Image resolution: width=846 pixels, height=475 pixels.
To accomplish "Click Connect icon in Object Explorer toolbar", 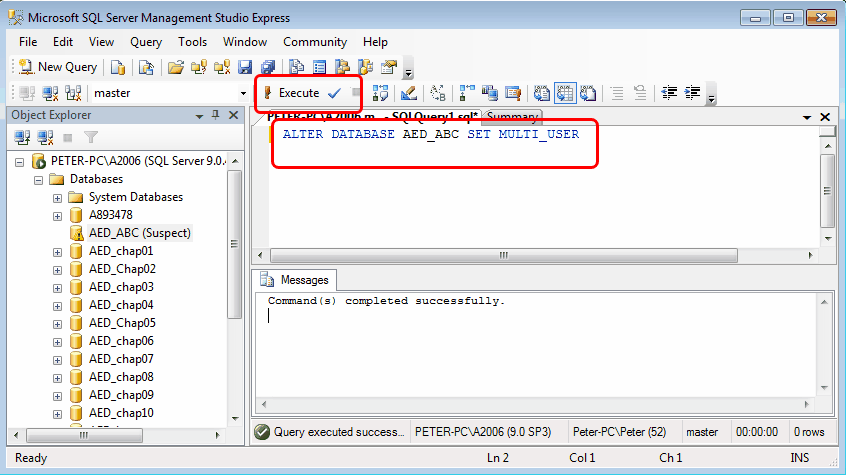I will (x=22, y=138).
